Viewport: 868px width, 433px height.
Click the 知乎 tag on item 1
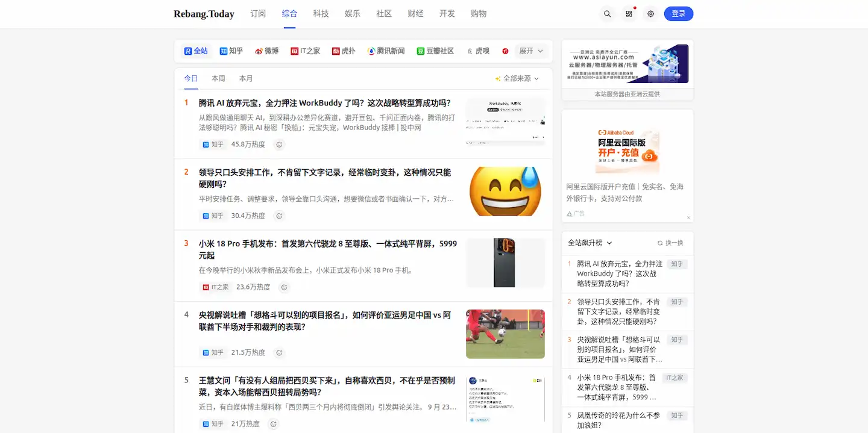(x=213, y=145)
